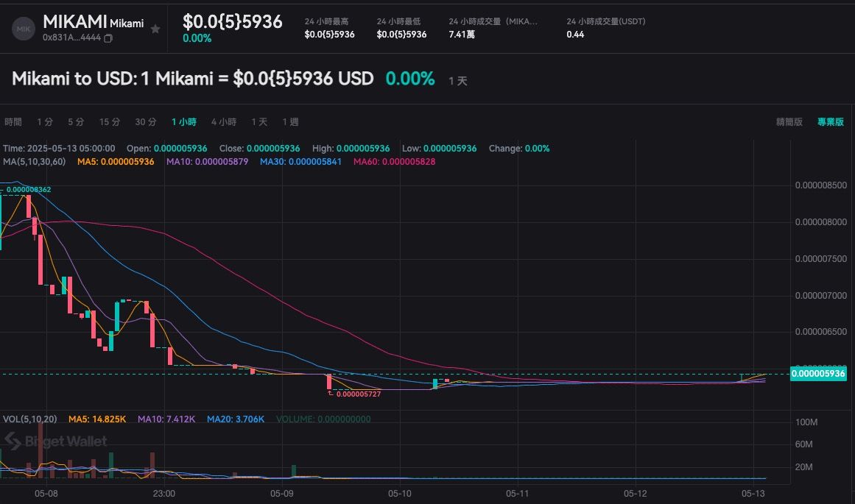Click the low marker 0.000005727 on chart

(x=358, y=394)
